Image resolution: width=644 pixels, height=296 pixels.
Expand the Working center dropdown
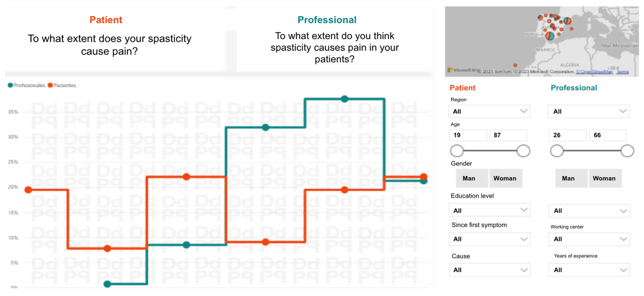pyautogui.click(x=589, y=239)
